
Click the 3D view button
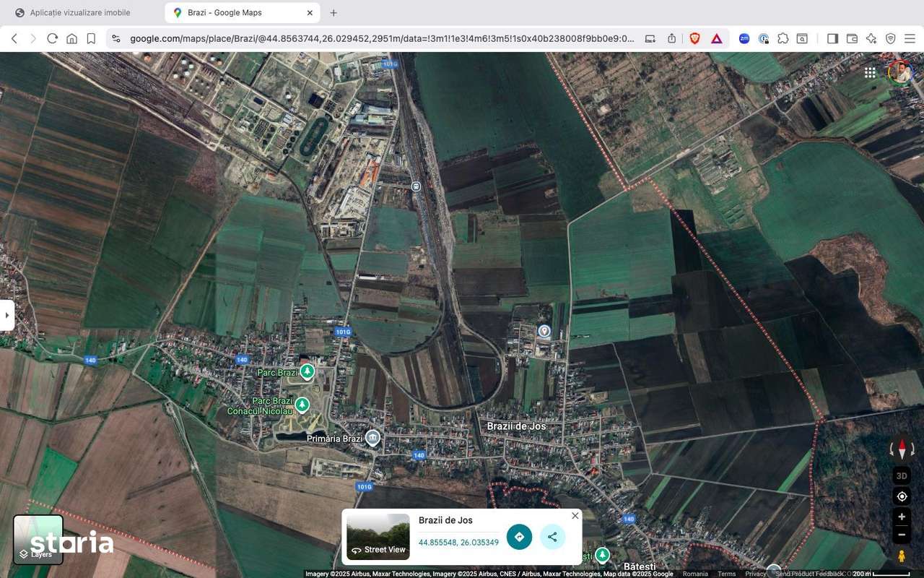tap(901, 475)
